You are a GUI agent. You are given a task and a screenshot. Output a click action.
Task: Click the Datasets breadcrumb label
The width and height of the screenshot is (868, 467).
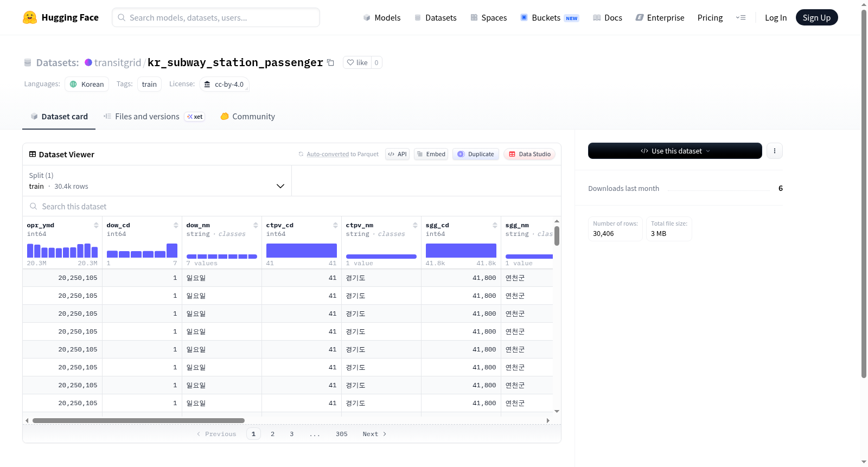point(58,62)
